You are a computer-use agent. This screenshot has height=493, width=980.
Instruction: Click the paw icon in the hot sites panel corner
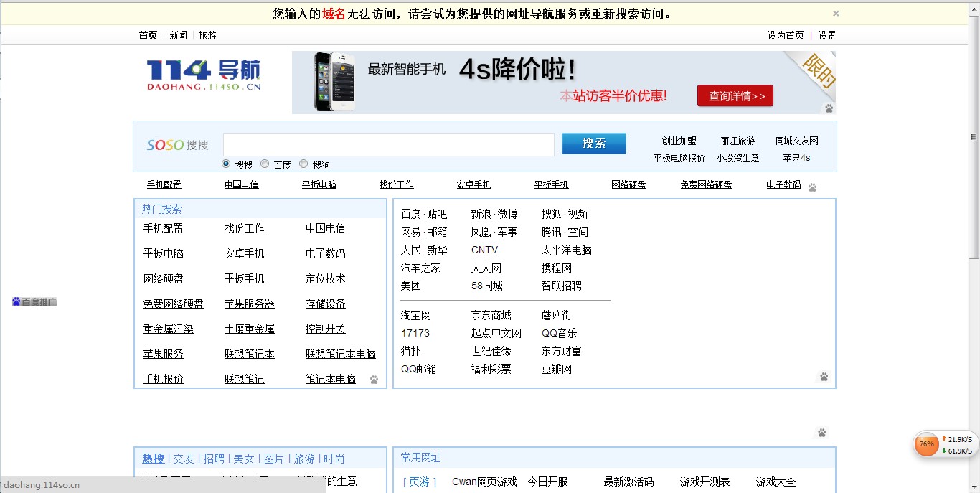tap(824, 375)
